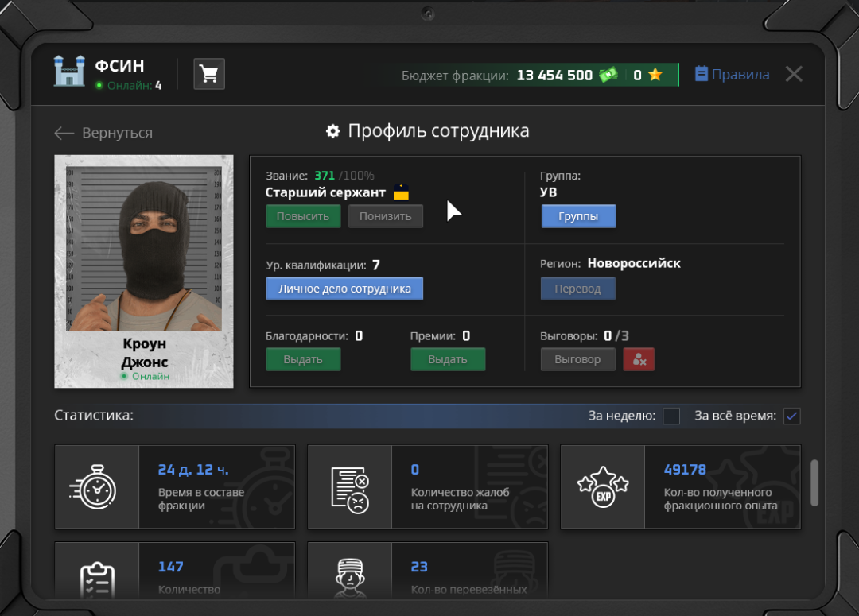Click the 147 statistic value

(170, 567)
